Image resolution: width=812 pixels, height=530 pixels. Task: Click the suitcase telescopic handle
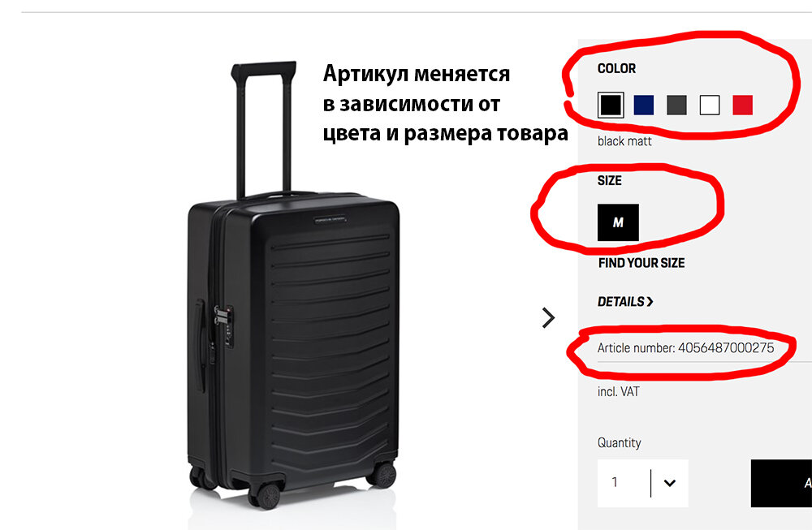click(x=264, y=129)
